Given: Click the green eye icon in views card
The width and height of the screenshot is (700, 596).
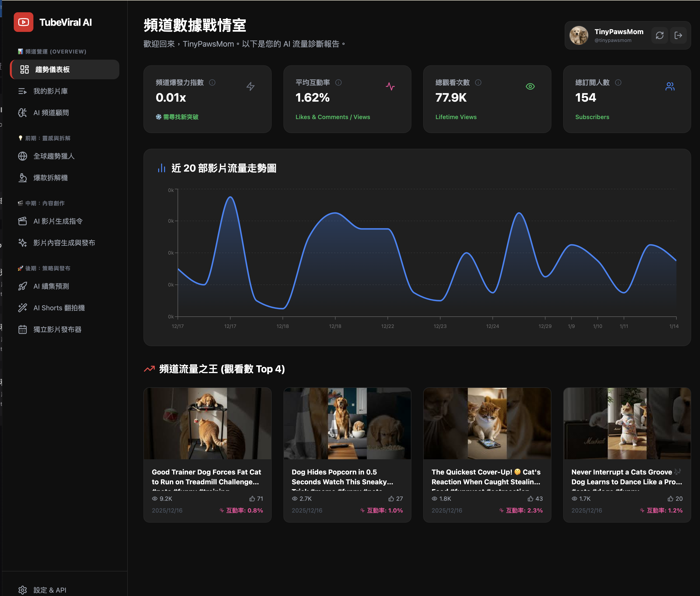Looking at the screenshot, I should [530, 86].
